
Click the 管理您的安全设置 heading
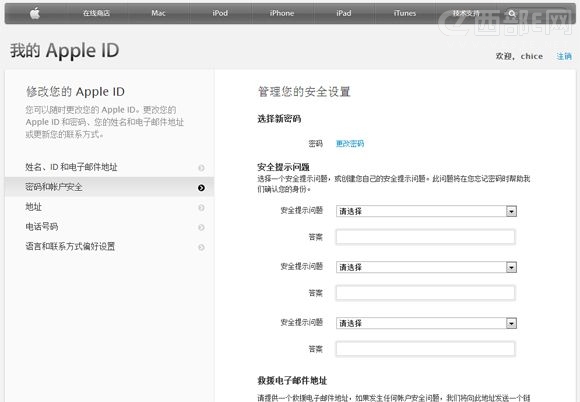click(x=304, y=92)
